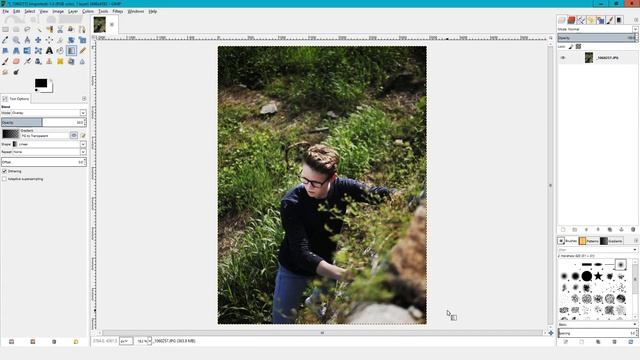This screenshot has width=640, height=360.
Task: Select the Crop tool
Action: [x=60, y=40]
